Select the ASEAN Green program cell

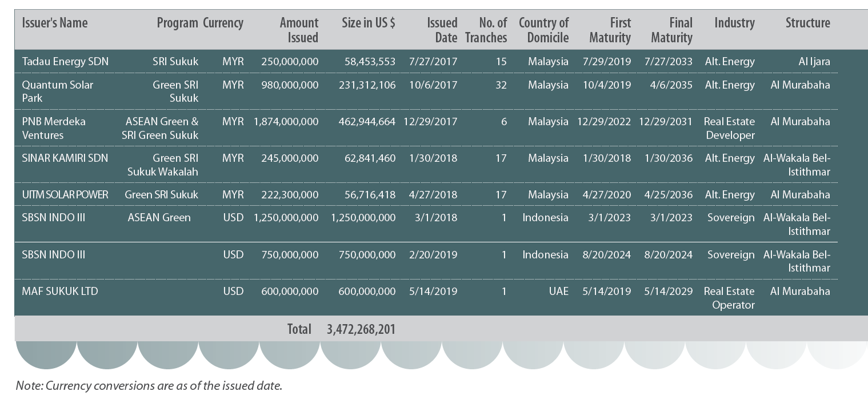point(159,218)
